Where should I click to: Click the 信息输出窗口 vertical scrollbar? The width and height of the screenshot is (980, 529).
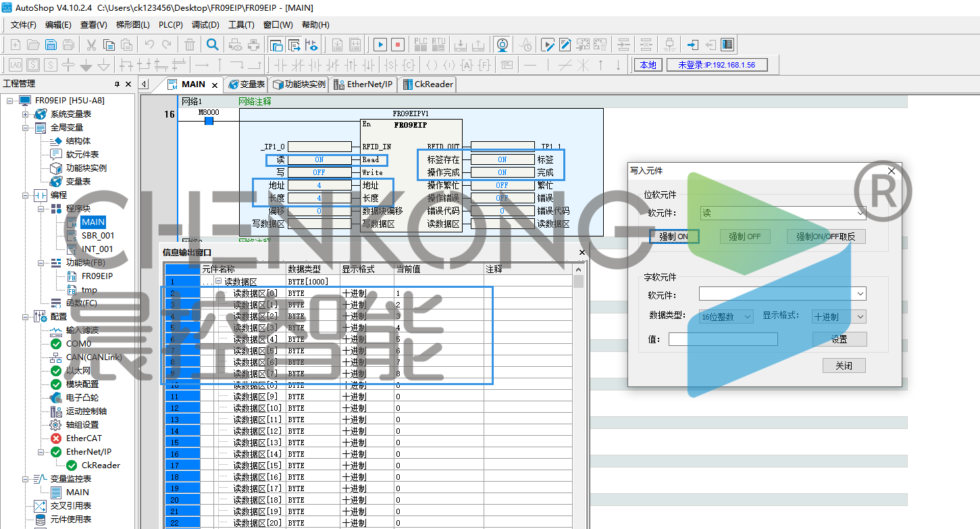tap(578, 405)
